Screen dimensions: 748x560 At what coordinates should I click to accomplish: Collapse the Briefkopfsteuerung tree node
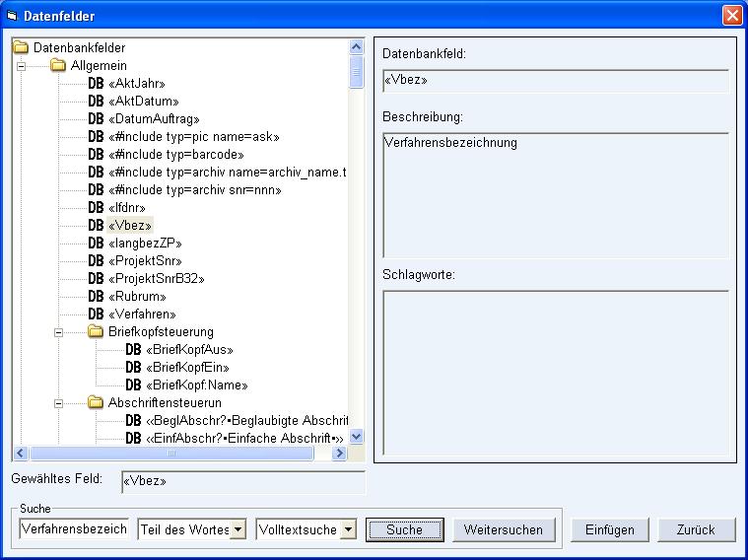tap(58, 332)
